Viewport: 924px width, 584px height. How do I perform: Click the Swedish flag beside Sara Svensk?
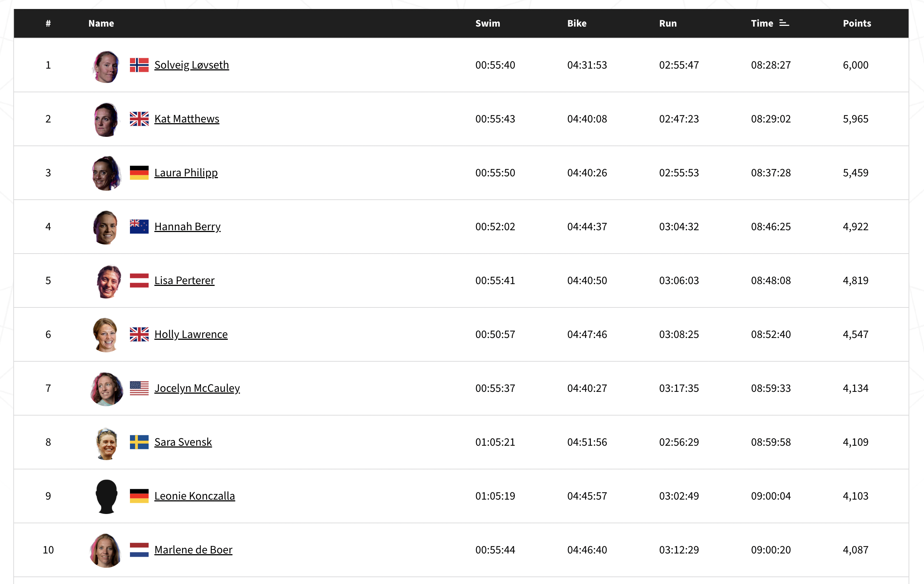[139, 442]
